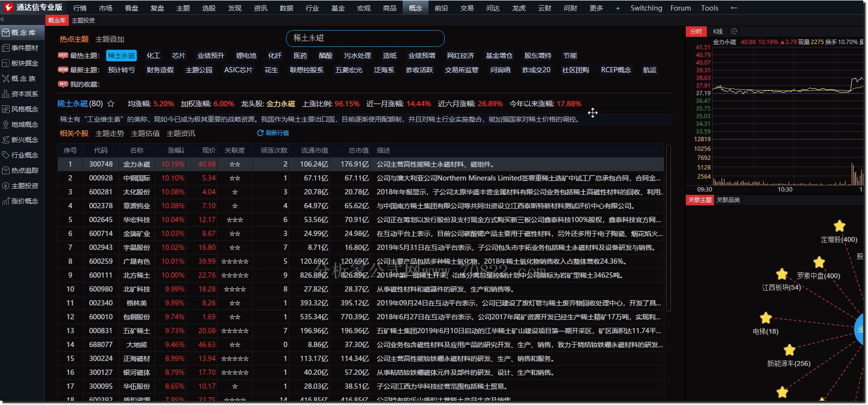This screenshot has height=405, width=868.
Task: Open the 更多 menu
Action: (x=596, y=8)
